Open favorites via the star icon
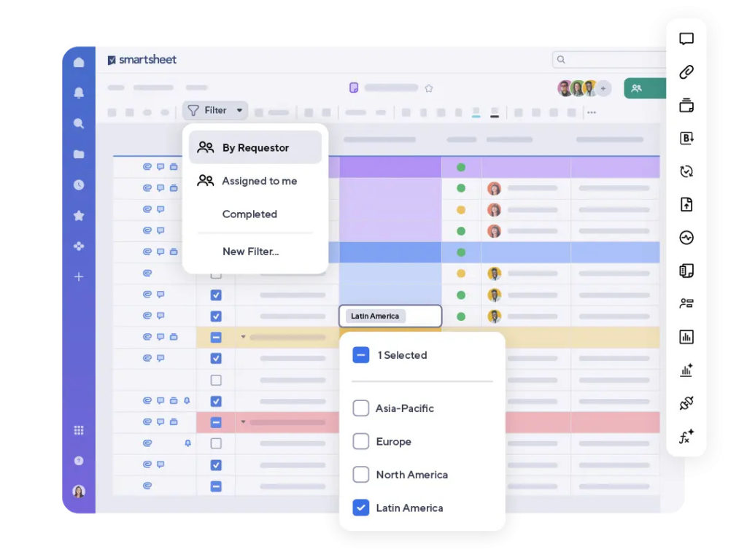The image size is (747, 560). coord(79,215)
